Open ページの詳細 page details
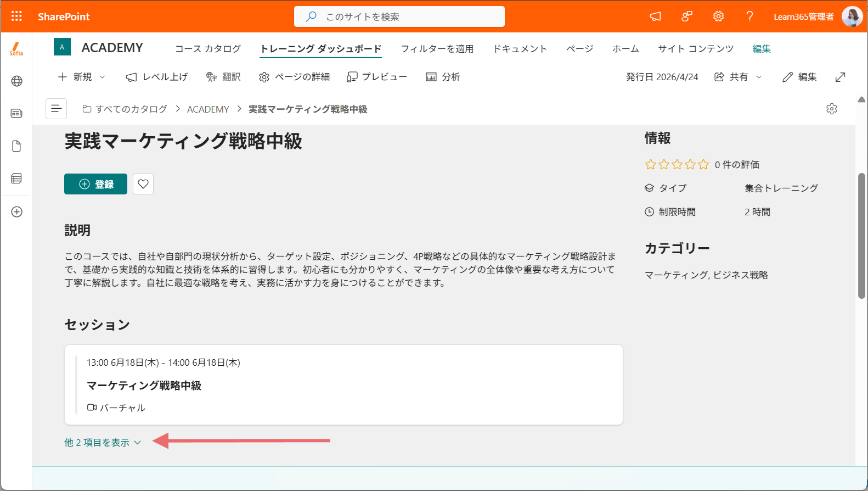 coord(294,77)
